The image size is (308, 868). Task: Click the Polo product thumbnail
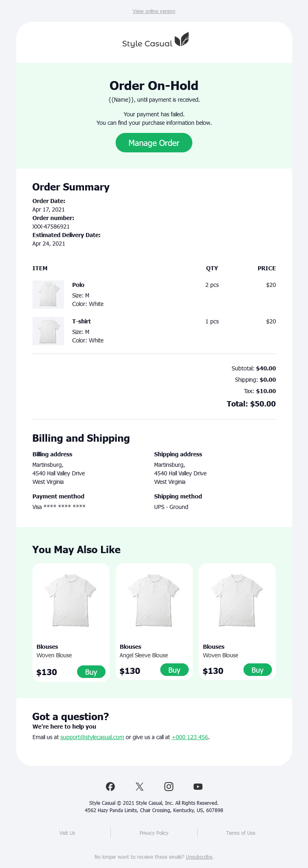coord(48,295)
